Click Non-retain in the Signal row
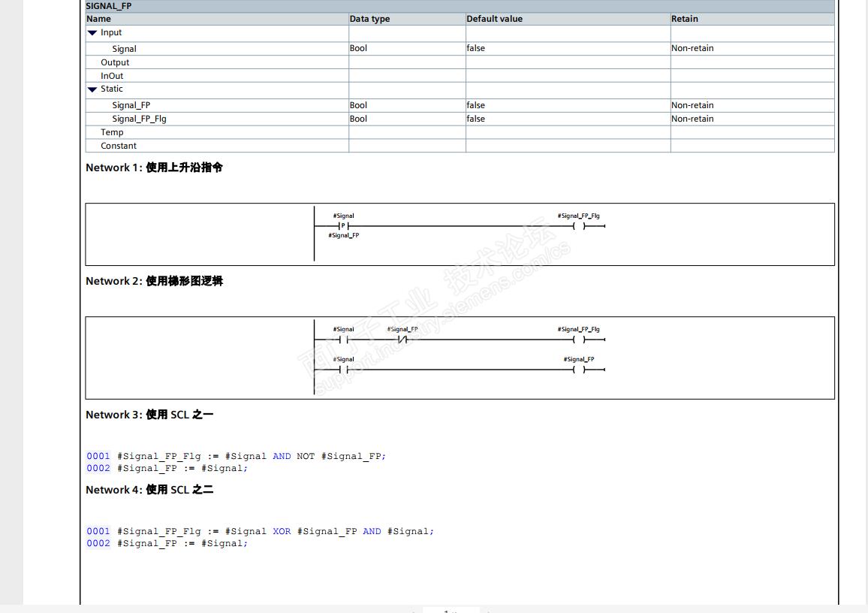The width and height of the screenshot is (868, 613). [692, 48]
